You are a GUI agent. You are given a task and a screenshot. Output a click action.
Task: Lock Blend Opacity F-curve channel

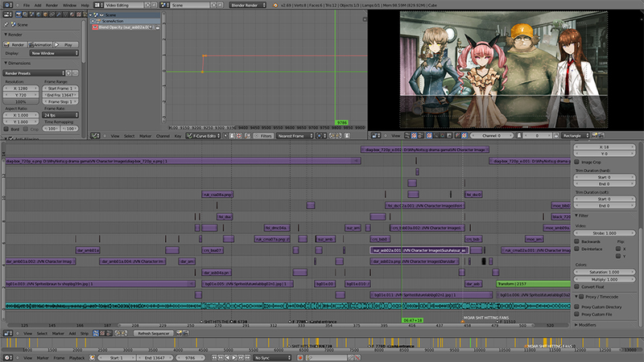tap(158, 27)
